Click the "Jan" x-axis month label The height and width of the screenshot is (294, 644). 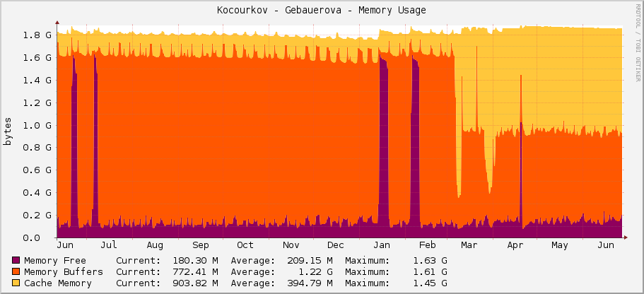pyautogui.click(x=381, y=245)
